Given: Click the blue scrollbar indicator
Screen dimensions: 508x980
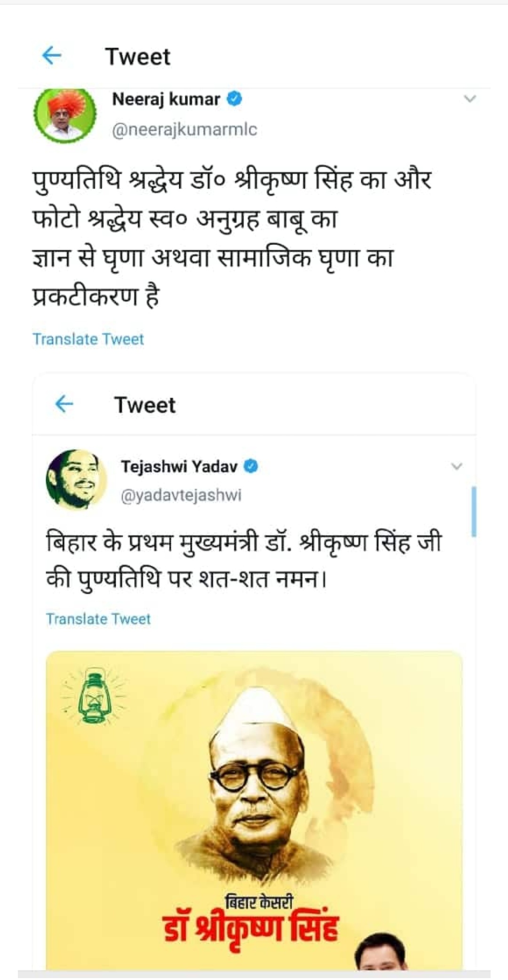Looking at the screenshot, I should point(474,512).
